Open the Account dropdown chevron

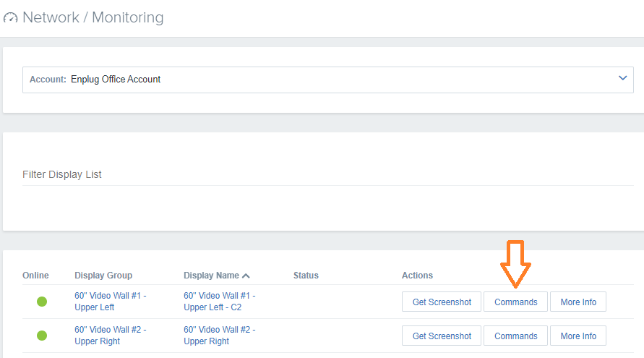pos(622,78)
